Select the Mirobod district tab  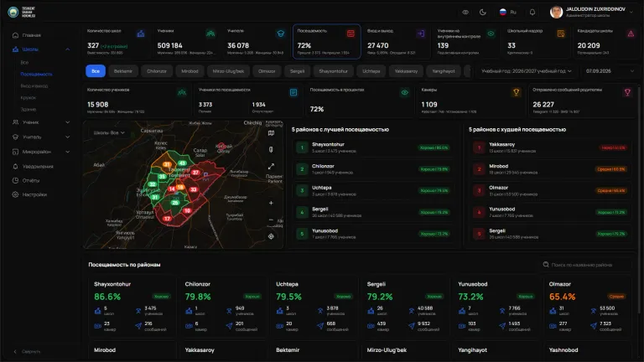pyautogui.click(x=190, y=71)
